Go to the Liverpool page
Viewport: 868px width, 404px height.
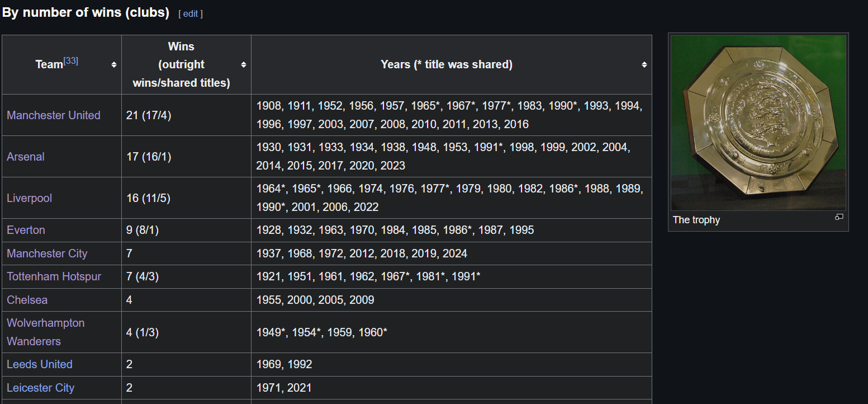[x=29, y=198]
